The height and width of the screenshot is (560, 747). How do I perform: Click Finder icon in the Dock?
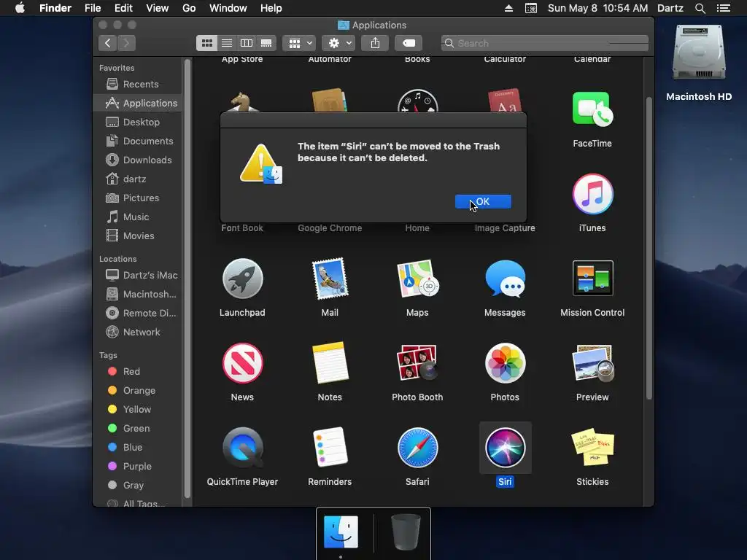(x=341, y=532)
